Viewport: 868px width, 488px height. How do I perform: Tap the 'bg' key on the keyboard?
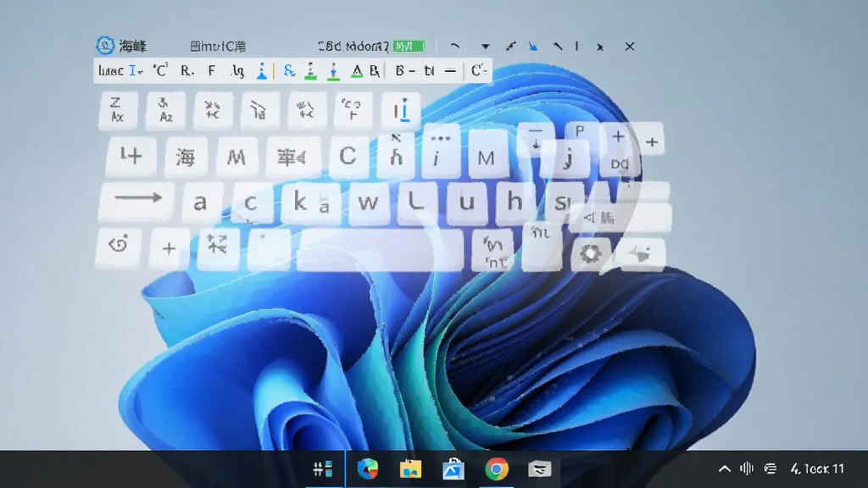620,164
